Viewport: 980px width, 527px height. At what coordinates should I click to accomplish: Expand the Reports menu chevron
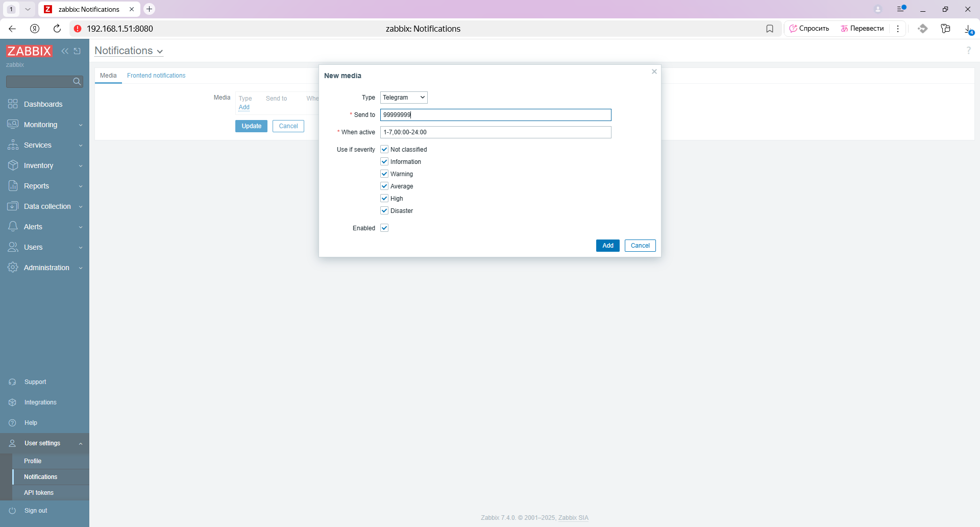[81, 186]
